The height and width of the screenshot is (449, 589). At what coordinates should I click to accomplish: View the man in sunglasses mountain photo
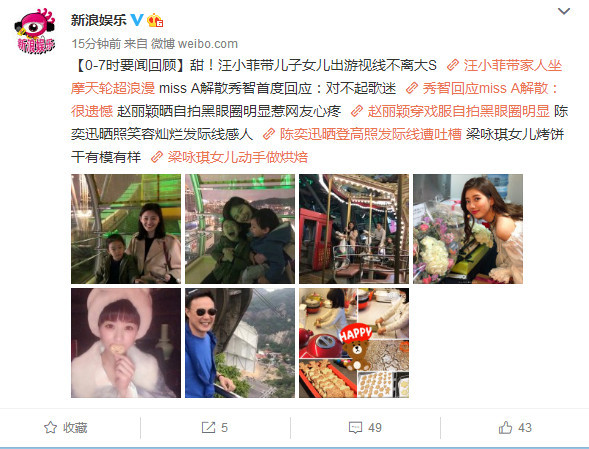(240, 343)
